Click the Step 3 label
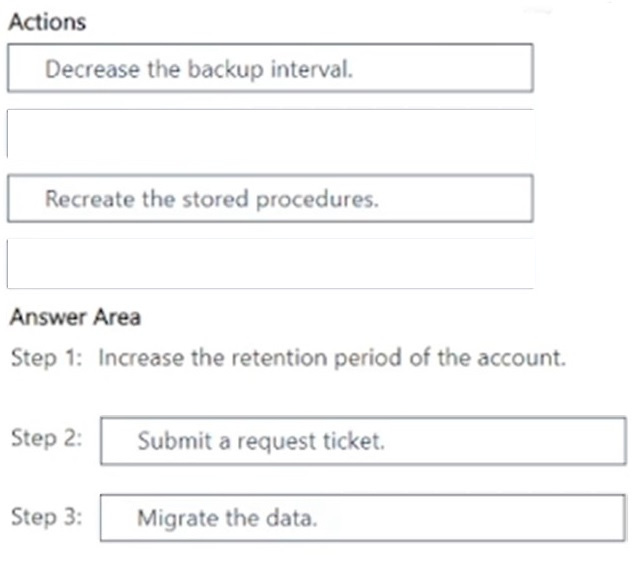The width and height of the screenshot is (644, 566). click(46, 517)
